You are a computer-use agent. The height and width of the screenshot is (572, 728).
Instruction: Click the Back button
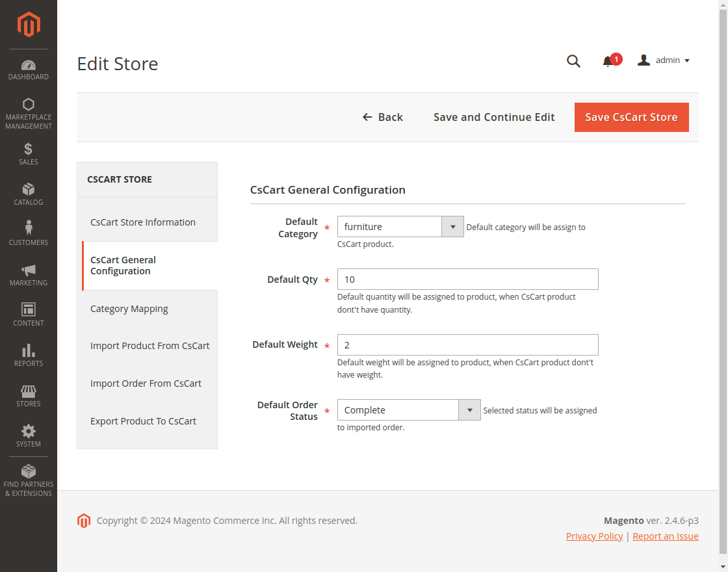pos(383,118)
